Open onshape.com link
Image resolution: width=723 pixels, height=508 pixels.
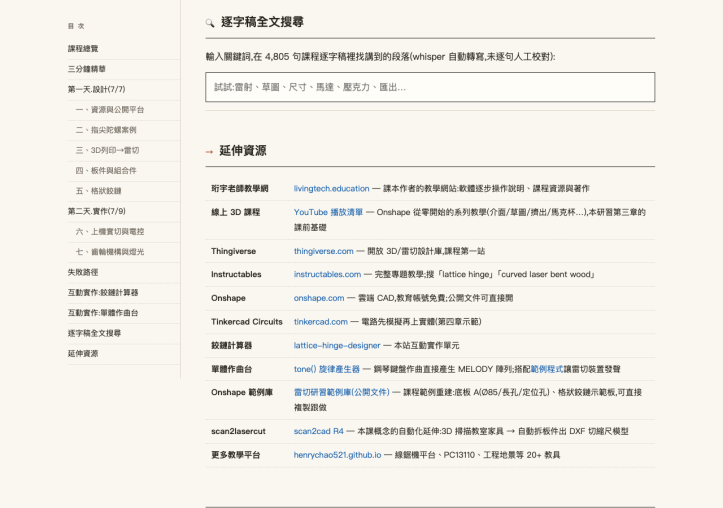319,298
